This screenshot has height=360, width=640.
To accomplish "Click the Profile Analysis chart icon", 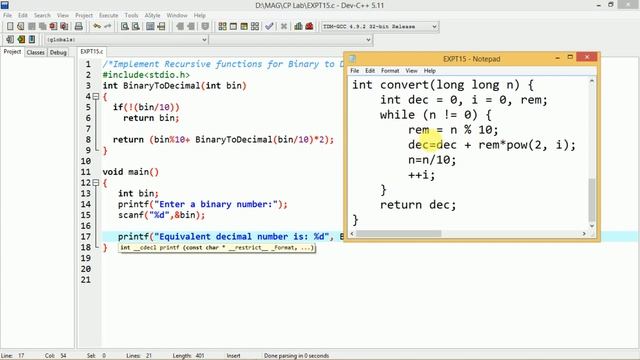I will point(298,27).
